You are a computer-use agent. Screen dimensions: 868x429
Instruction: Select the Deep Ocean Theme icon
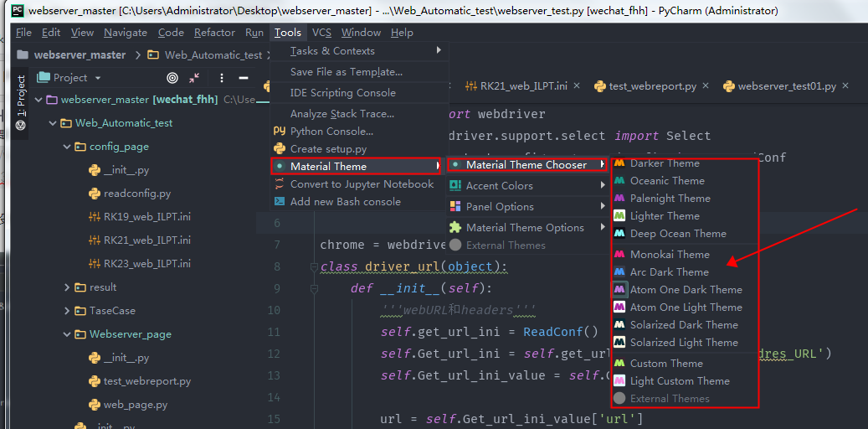click(x=619, y=234)
